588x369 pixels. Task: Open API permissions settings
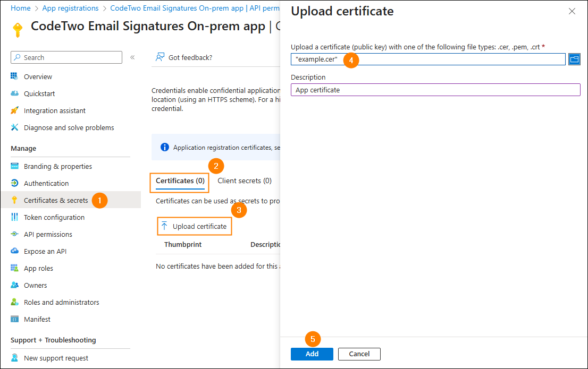48,234
